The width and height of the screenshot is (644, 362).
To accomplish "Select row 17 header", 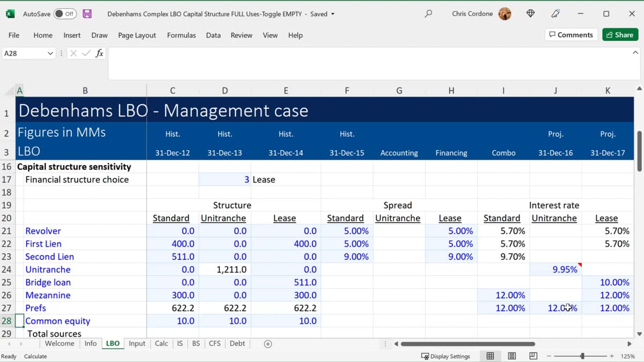I will 7,179.
